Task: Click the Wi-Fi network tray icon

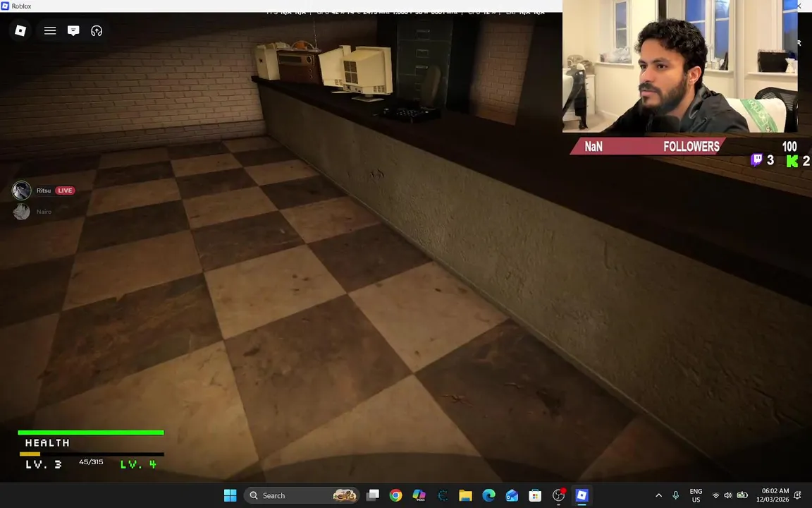Action: click(x=715, y=495)
